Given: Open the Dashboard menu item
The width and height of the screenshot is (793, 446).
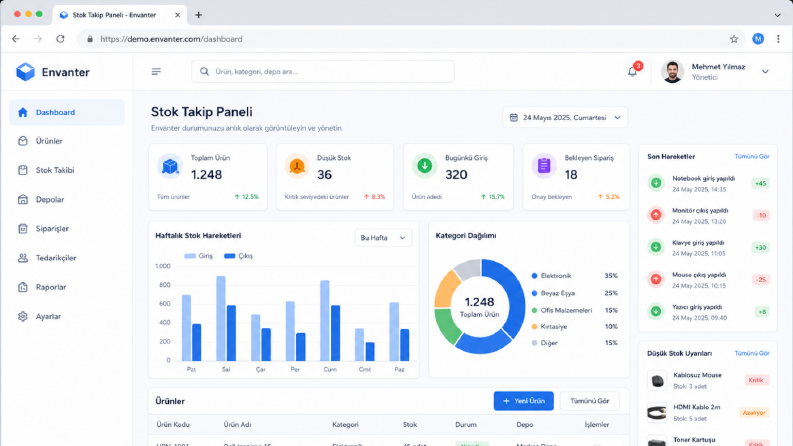Looking at the screenshot, I should [x=67, y=112].
